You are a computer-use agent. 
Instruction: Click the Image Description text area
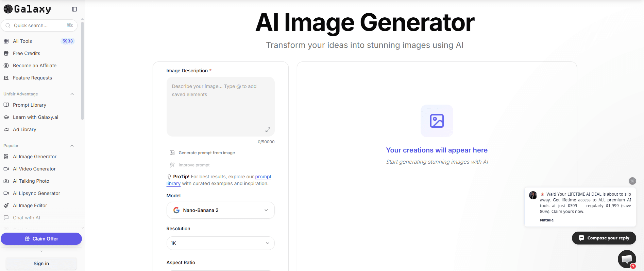pos(220,107)
